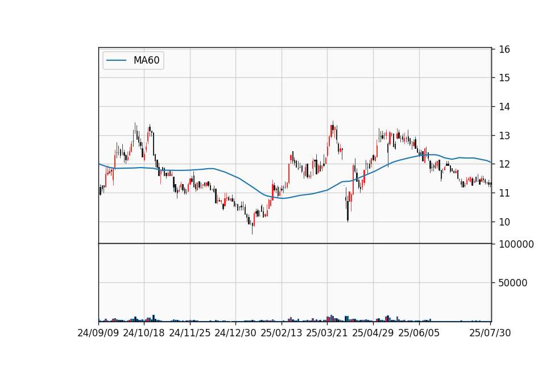Click the price axis value 15
The height and width of the screenshot is (392, 546).
[x=504, y=78]
